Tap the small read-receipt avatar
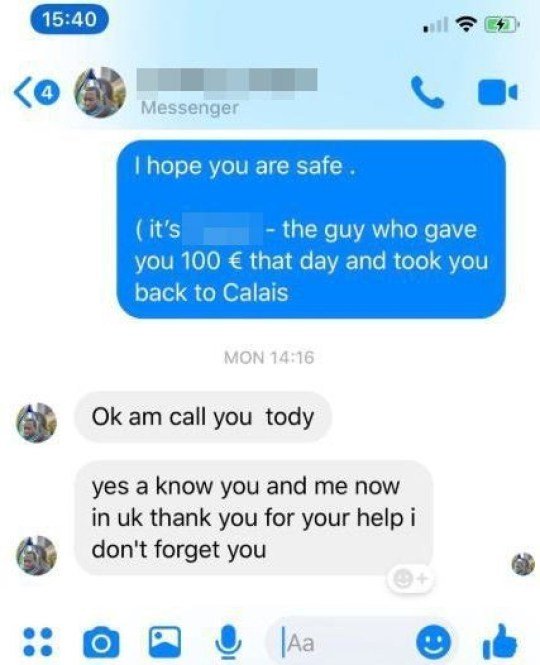Image resolution: width=540 pixels, height=665 pixels. pyautogui.click(x=523, y=564)
